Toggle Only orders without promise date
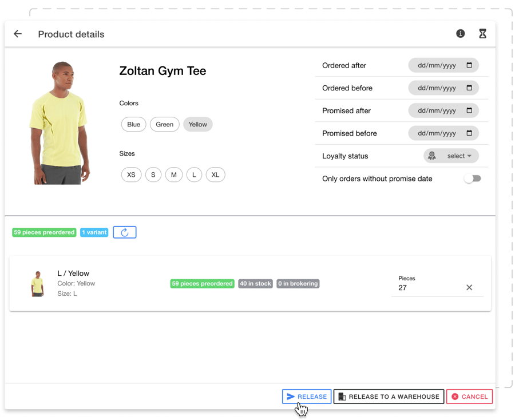The width and height of the screenshot is (515, 420). (x=472, y=179)
